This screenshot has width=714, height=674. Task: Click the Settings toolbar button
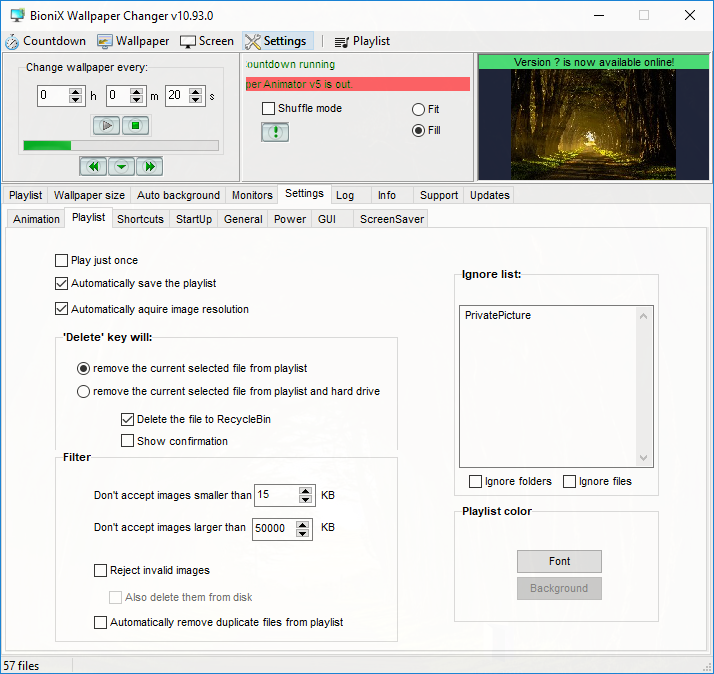click(x=278, y=41)
